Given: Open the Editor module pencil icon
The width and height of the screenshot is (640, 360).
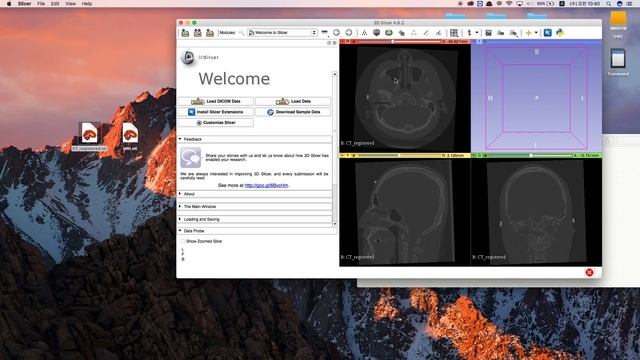Looking at the screenshot, I should point(426,33).
